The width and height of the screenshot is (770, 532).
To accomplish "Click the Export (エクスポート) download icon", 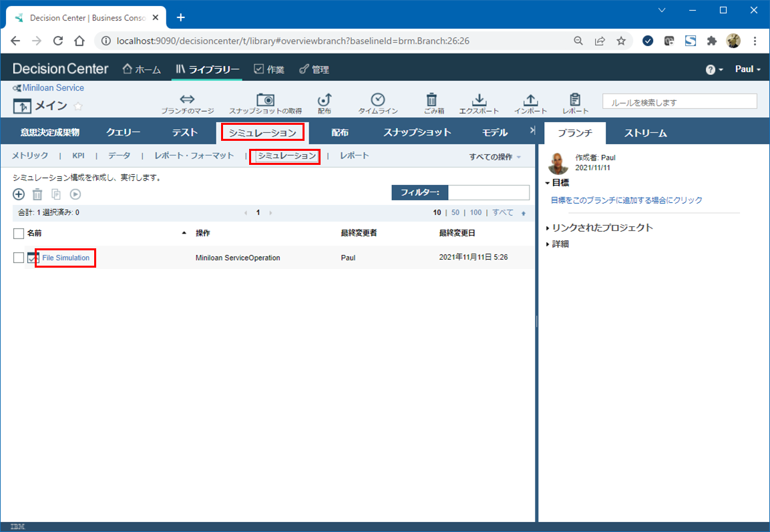I will click(x=479, y=99).
